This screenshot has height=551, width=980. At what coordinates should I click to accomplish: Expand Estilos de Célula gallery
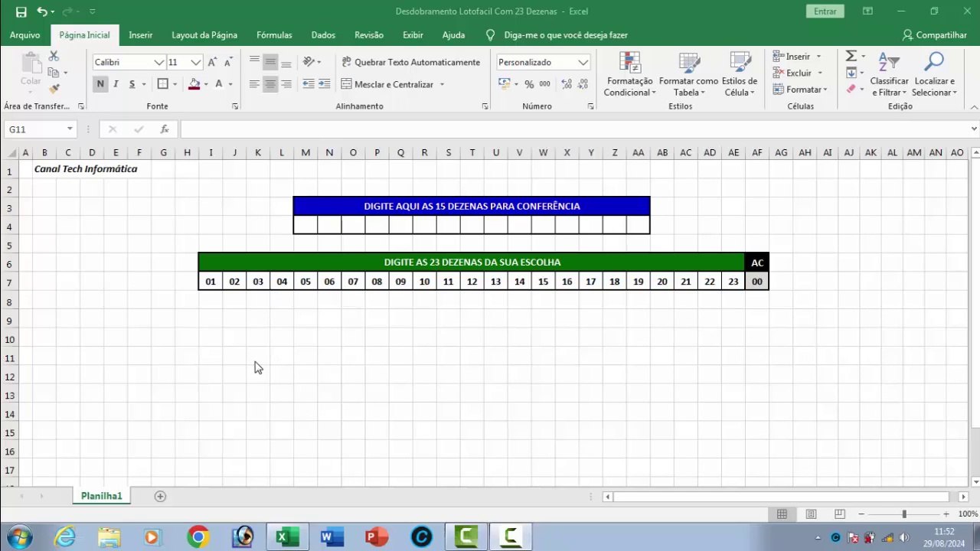739,75
